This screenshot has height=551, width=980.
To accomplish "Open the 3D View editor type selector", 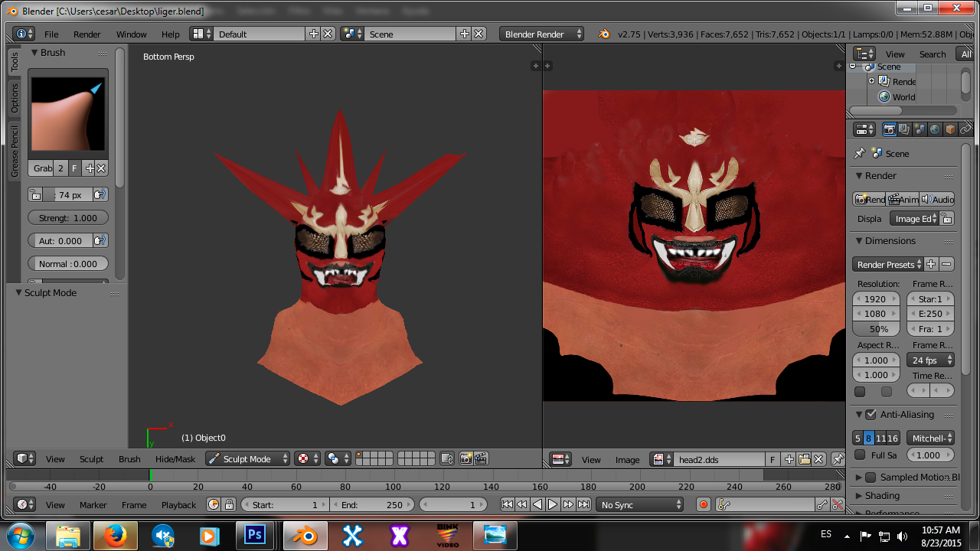I will (25, 458).
